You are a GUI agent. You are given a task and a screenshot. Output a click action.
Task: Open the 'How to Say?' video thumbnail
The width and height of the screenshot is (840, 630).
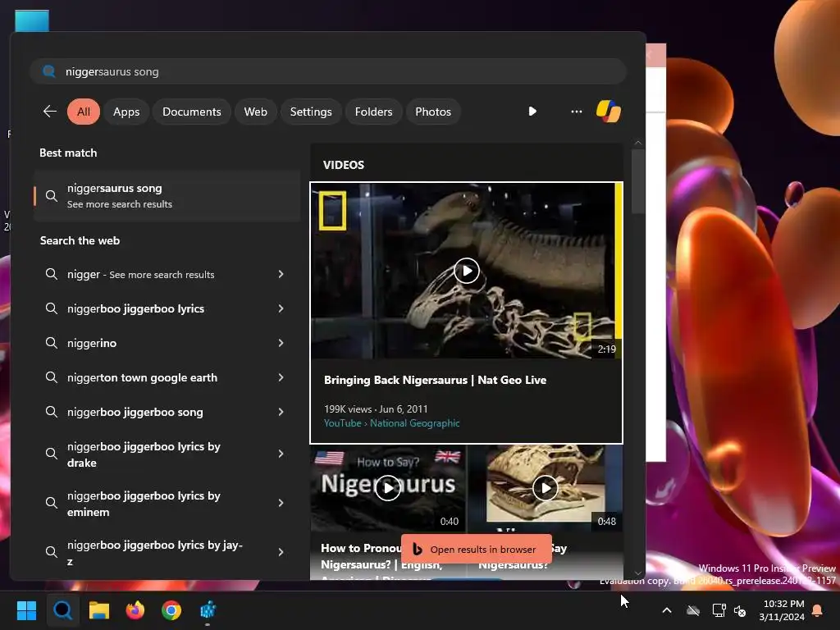pyautogui.click(x=388, y=489)
